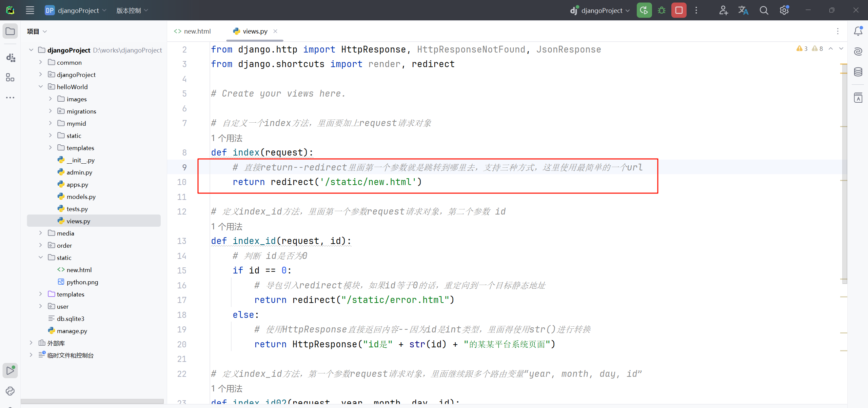Collapse the helloWorld folder
This screenshot has height=408, width=868.
pyautogui.click(x=41, y=87)
